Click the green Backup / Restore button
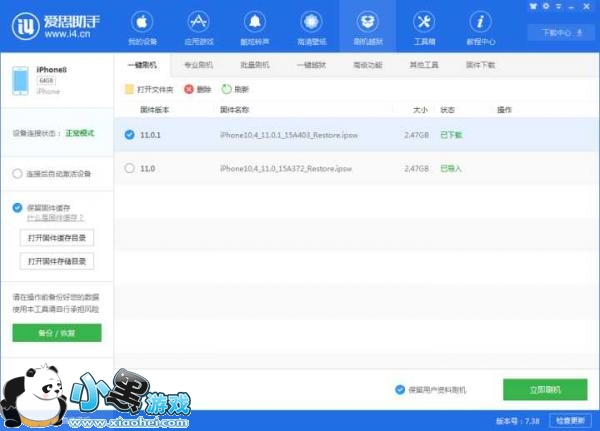This screenshot has width=600, height=431. 57,333
